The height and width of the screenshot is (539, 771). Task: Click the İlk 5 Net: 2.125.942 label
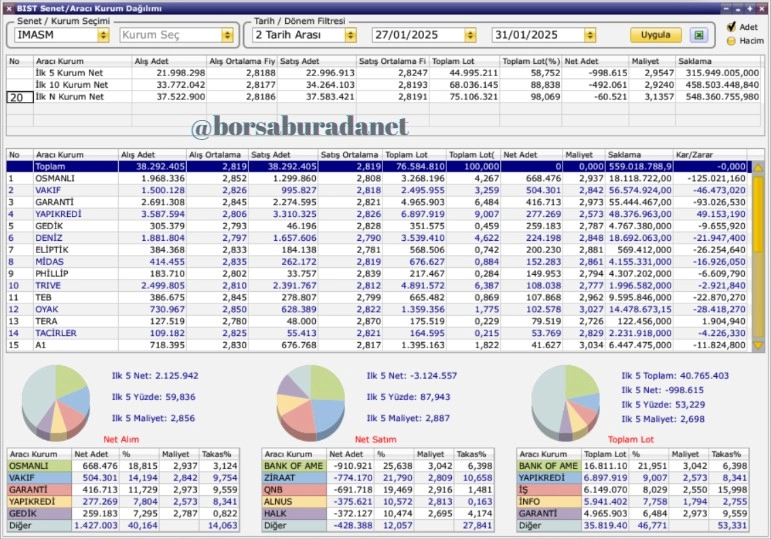pos(155,376)
